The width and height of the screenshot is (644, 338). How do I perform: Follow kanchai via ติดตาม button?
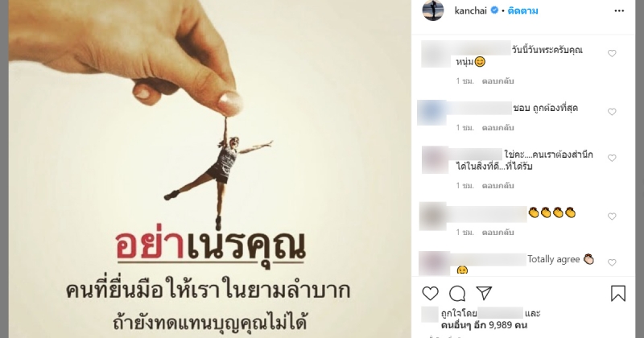(x=522, y=11)
